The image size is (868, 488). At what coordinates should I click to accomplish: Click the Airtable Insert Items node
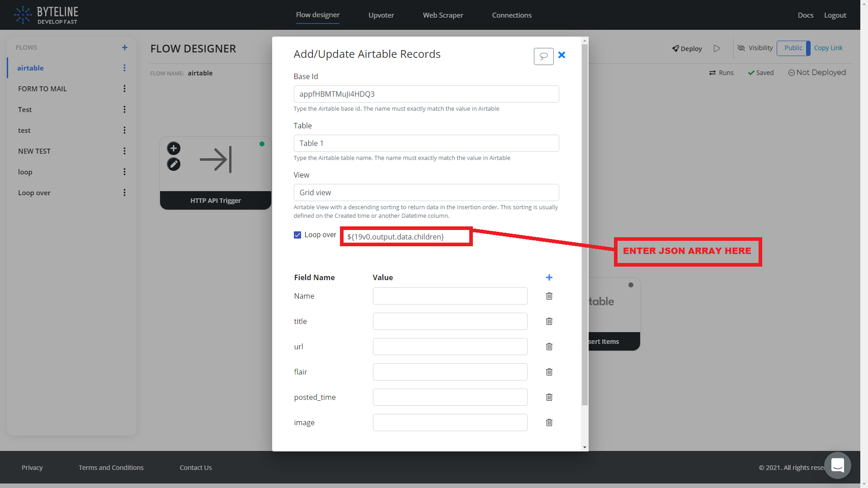click(614, 314)
